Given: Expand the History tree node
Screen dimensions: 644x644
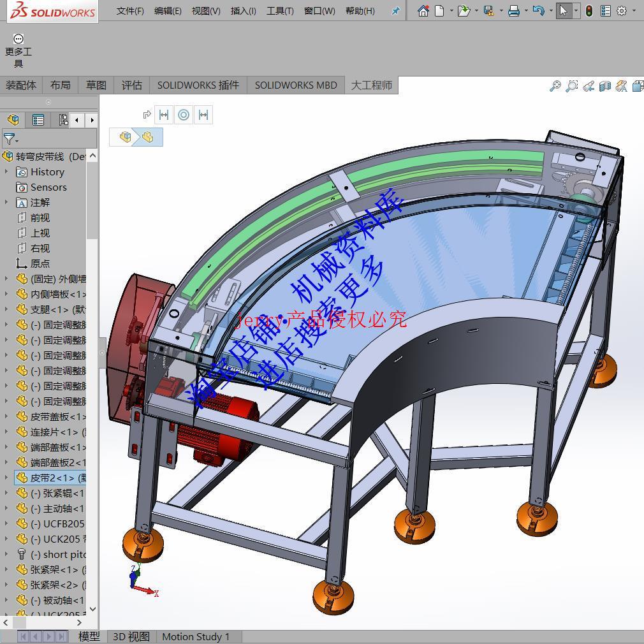Looking at the screenshot, I should click(6, 172).
